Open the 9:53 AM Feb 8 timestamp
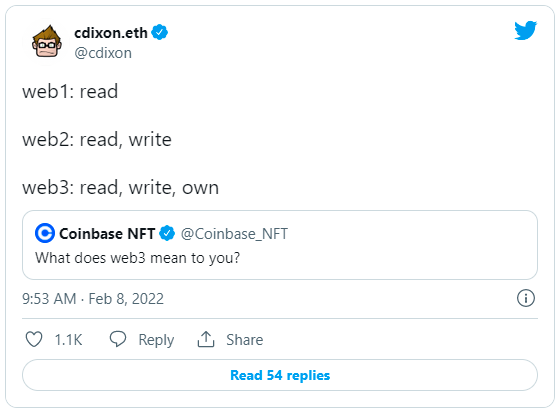 (93, 299)
